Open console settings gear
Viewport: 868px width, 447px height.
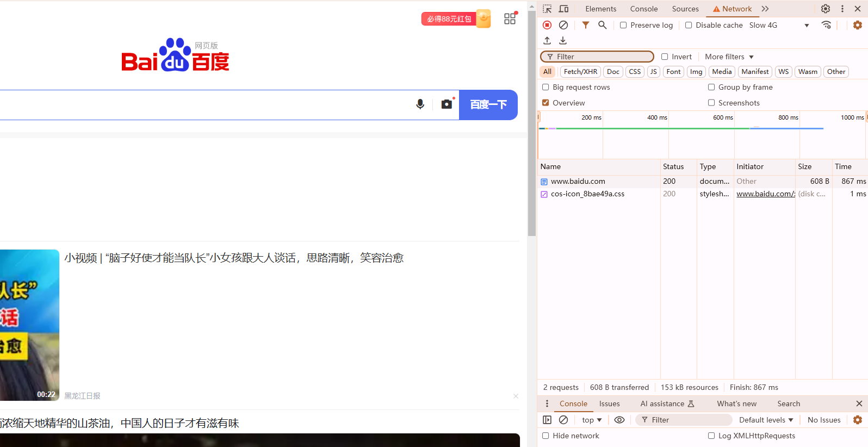[858, 420]
